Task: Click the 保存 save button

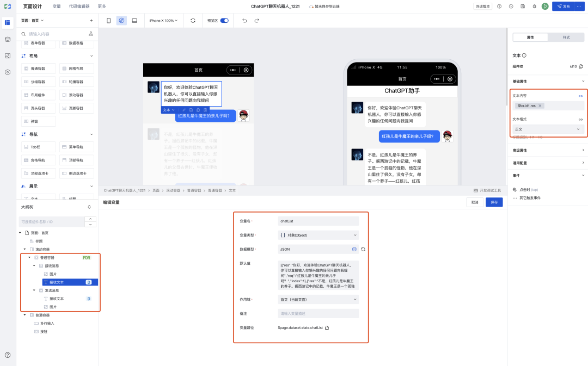Action: click(x=494, y=202)
